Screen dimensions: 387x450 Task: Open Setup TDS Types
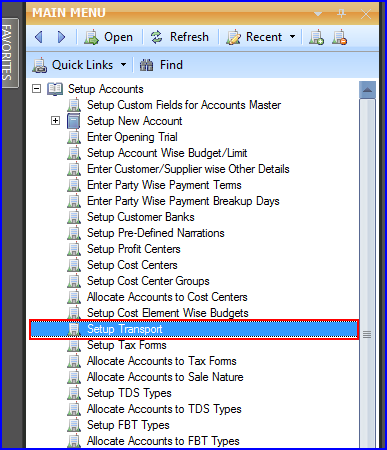tap(129, 393)
